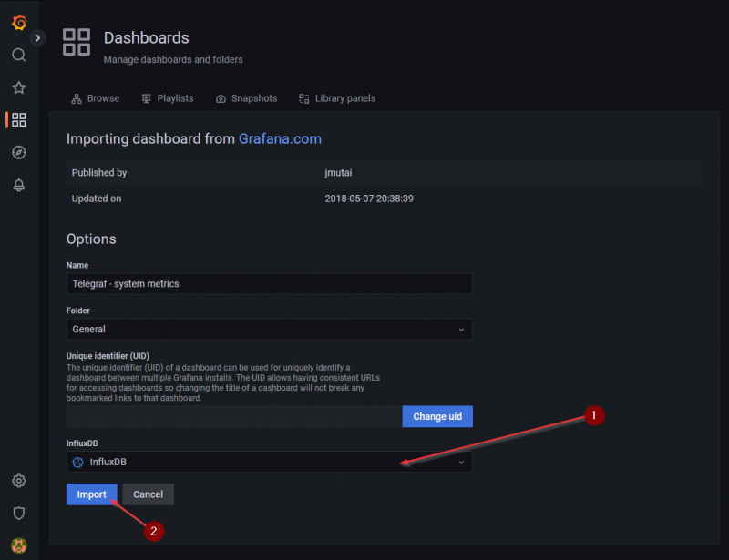The height and width of the screenshot is (560, 729).
Task: Click the Change uid button
Action: (x=436, y=416)
